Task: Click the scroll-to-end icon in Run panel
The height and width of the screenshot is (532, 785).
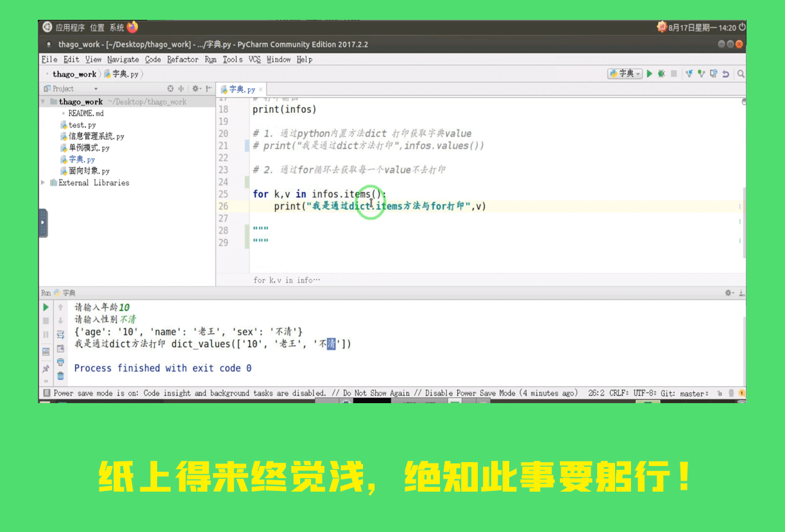Action: (x=60, y=349)
